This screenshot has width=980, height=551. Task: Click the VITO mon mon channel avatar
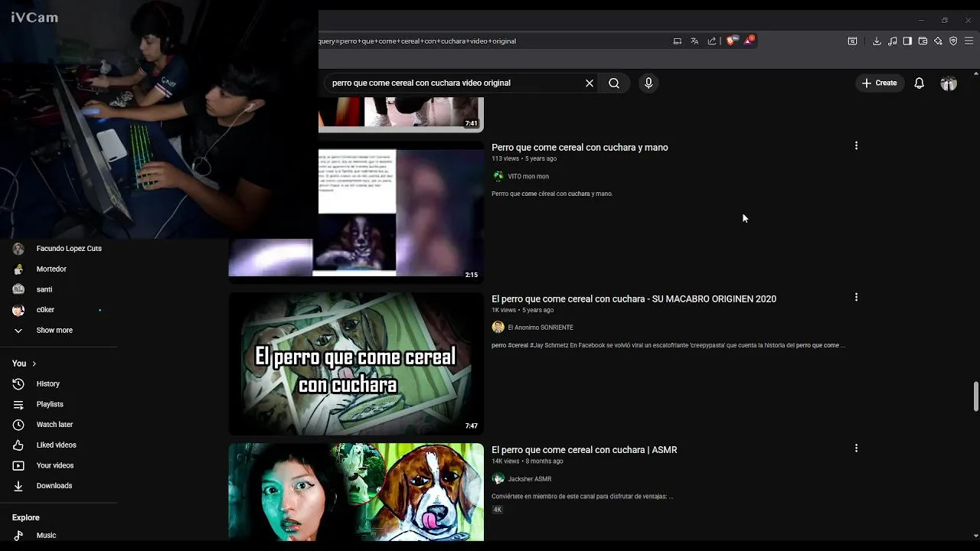tap(498, 177)
